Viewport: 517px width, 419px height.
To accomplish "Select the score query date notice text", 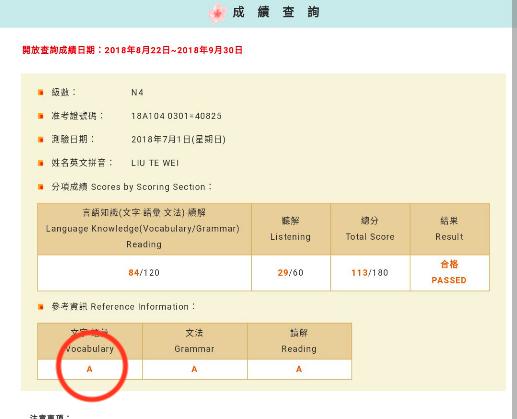I will click(x=133, y=50).
